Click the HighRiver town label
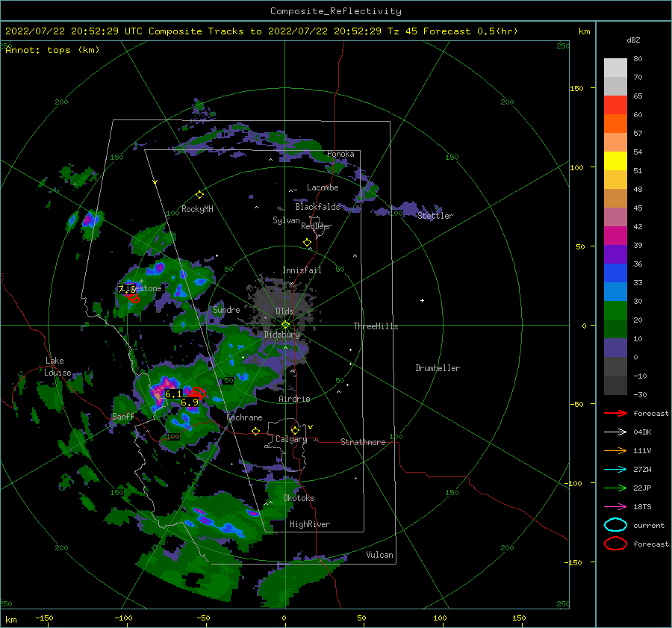Screen dimensions: 672x628 tap(310, 524)
